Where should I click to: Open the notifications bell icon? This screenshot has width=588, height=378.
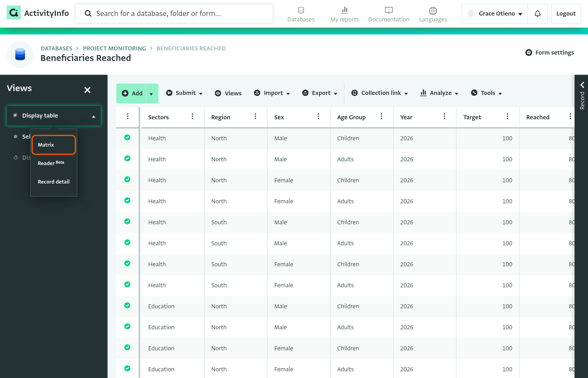[537, 13]
